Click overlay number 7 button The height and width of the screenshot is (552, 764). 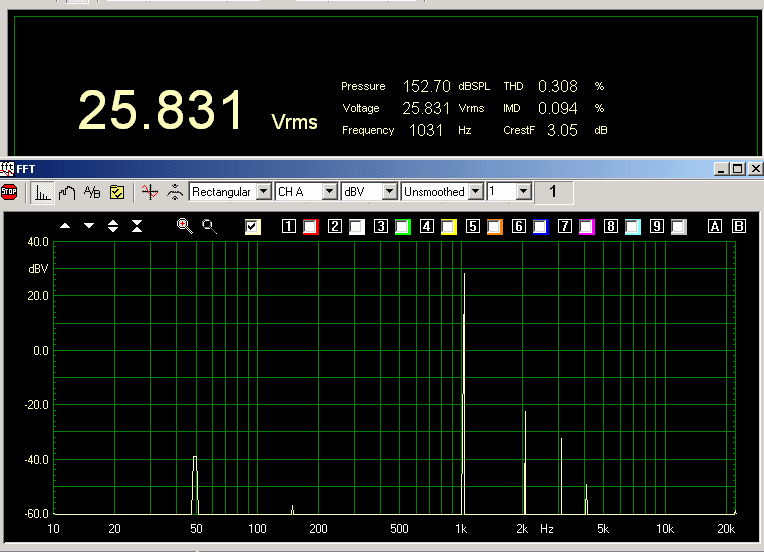click(x=564, y=226)
